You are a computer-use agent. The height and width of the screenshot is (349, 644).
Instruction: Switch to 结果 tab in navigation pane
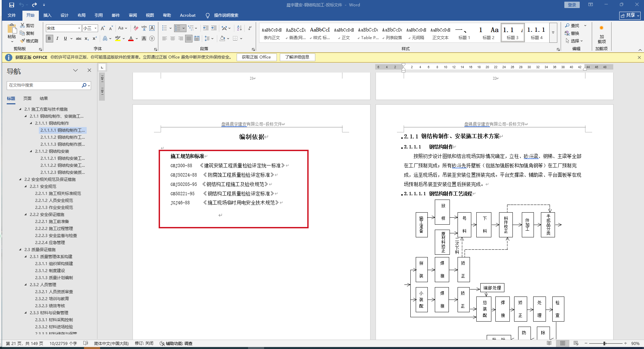point(44,99)
